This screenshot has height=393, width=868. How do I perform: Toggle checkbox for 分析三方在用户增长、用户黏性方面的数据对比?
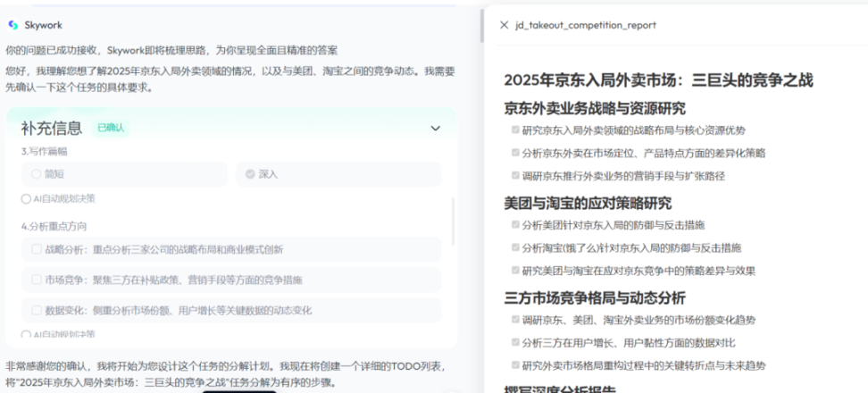515,342
